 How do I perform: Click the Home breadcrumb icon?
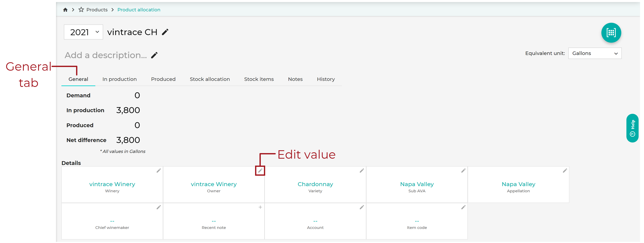tap(65, 9)
